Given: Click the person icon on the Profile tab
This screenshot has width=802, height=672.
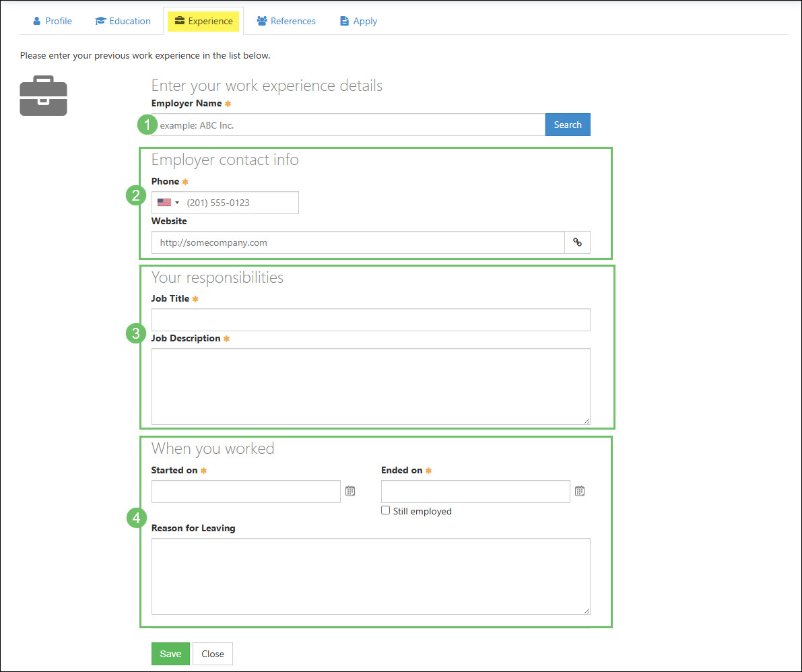Looking at the screenshot, I should pyautogui.click(x=36, y=21).
